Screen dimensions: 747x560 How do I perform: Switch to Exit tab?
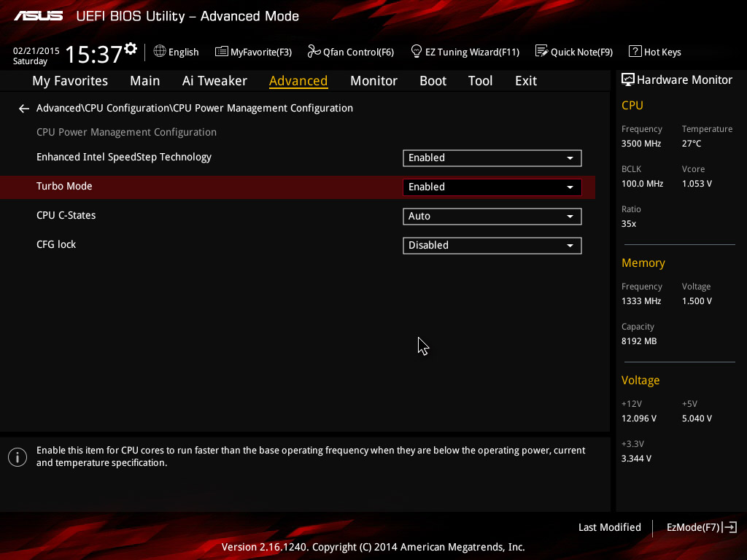pos(526,81)
